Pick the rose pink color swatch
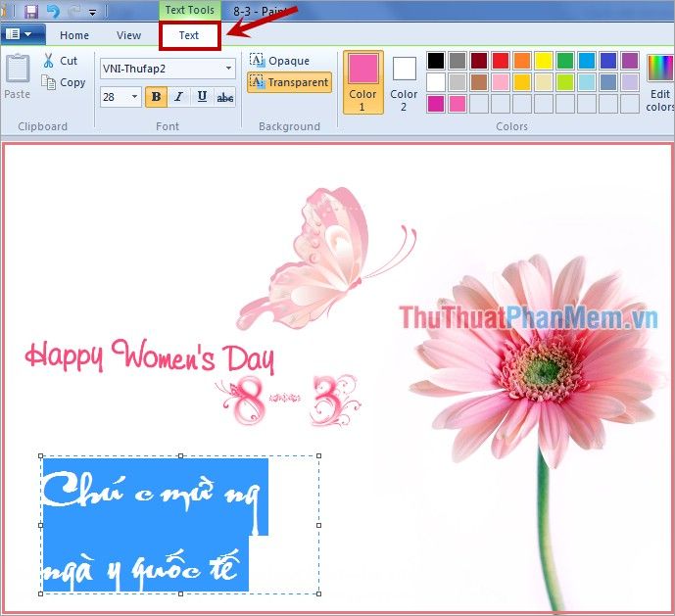This screenshot has width=675, height=616. click(501, 82)
